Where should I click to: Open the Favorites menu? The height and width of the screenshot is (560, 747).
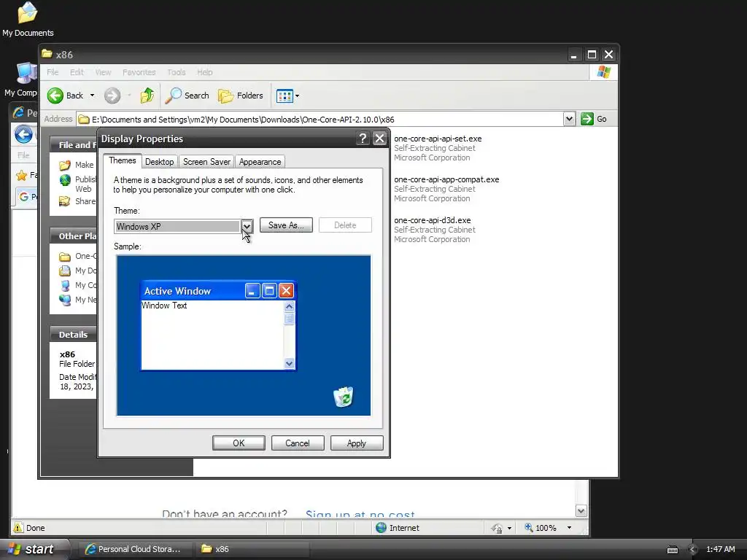point(139,72)
